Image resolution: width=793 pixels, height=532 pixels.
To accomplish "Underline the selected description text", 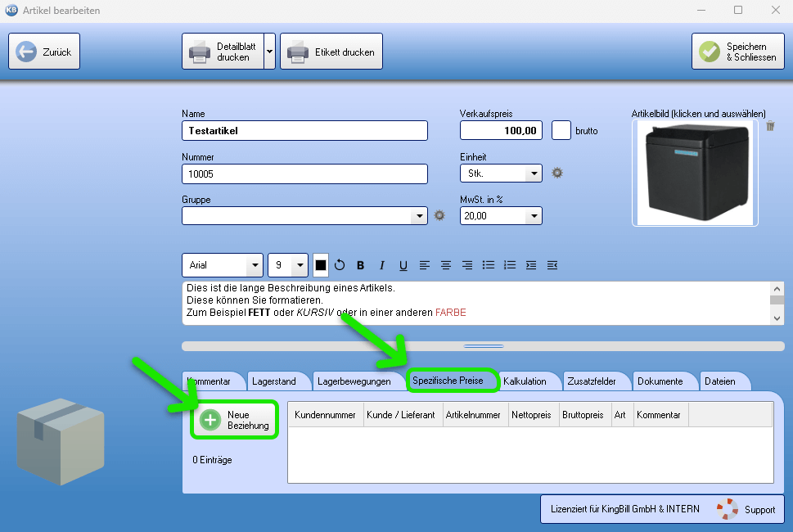I will point(403,265).
